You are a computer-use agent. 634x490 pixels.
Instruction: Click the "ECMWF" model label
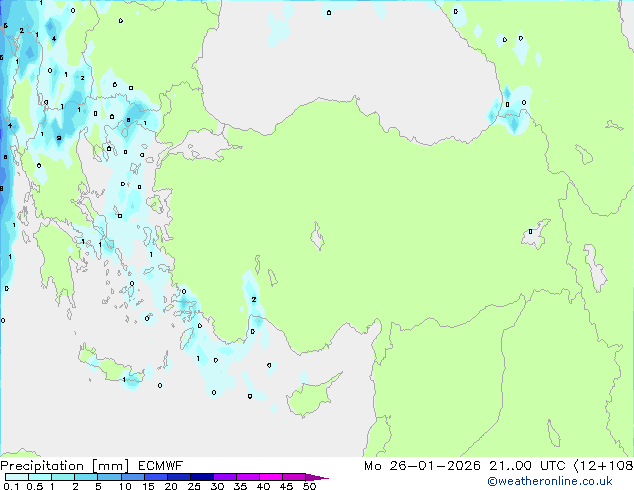click(161, 466)
